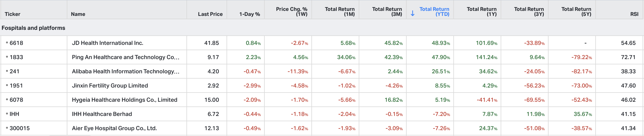The image size is (644, 136).
Task: Sort by Total Return (5Y) header
Action: coord(576,11)
